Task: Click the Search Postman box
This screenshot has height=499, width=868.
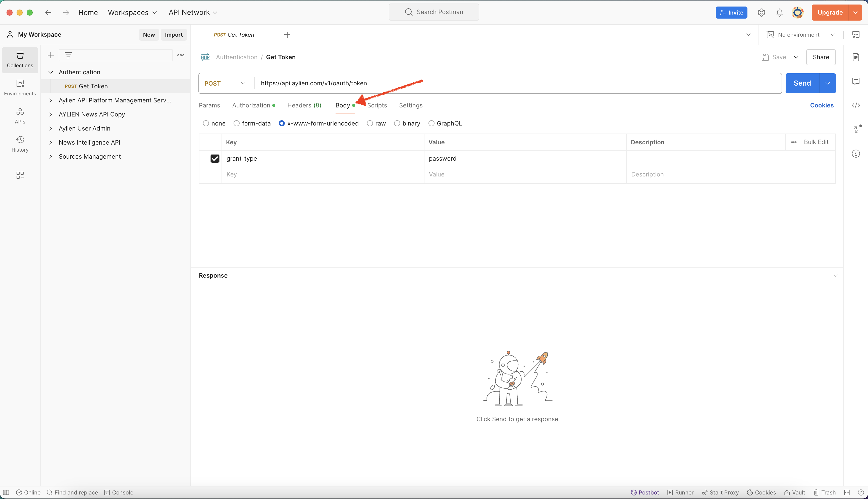Action: coord(434,12)
